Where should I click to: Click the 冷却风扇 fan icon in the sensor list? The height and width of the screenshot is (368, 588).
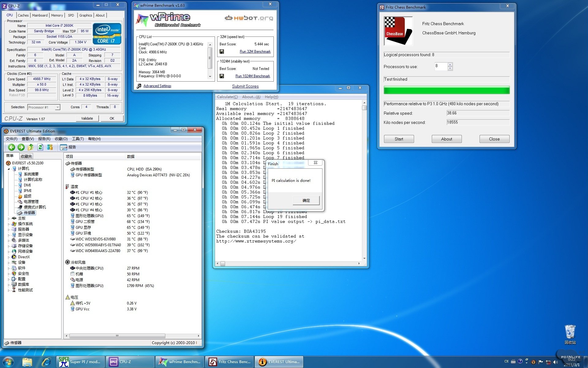[x=67, y=262]
